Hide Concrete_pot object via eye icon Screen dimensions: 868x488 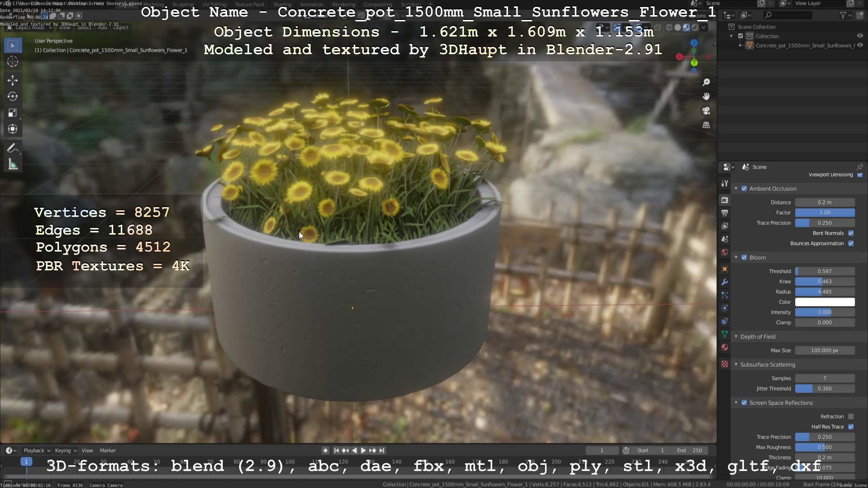pyautogui.click(x=860, y=45)
